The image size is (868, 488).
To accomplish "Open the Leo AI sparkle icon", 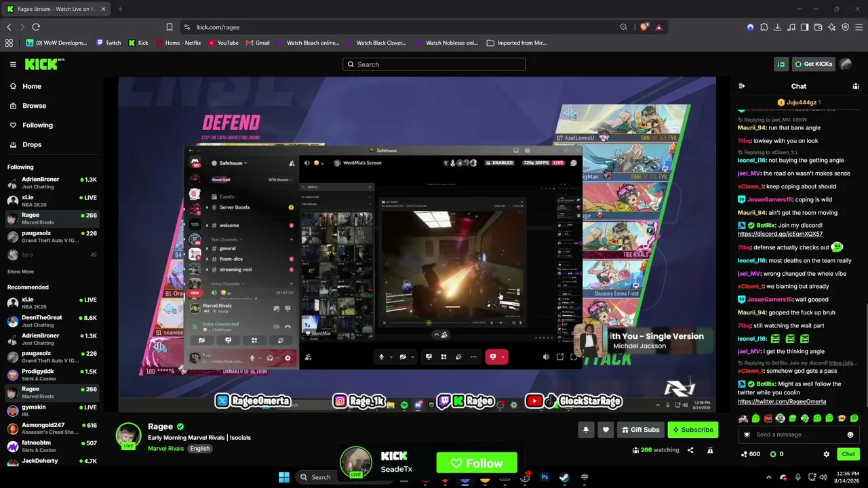I will point(832,27).
